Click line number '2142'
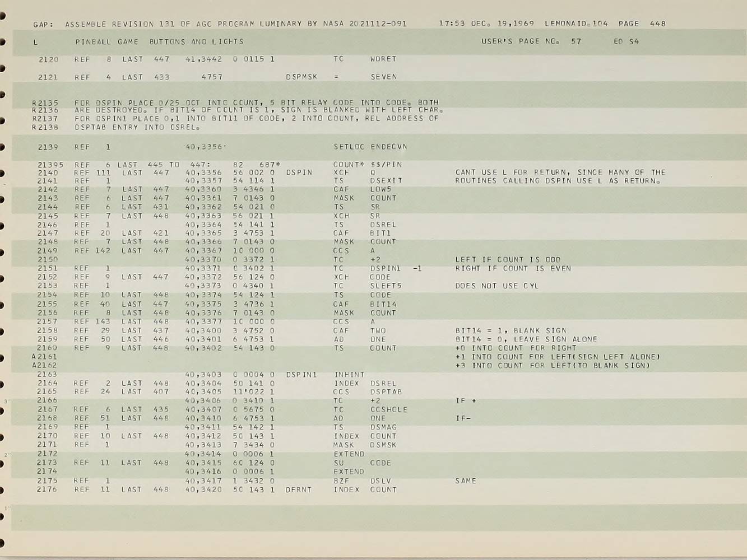 [x=48, y=189]
